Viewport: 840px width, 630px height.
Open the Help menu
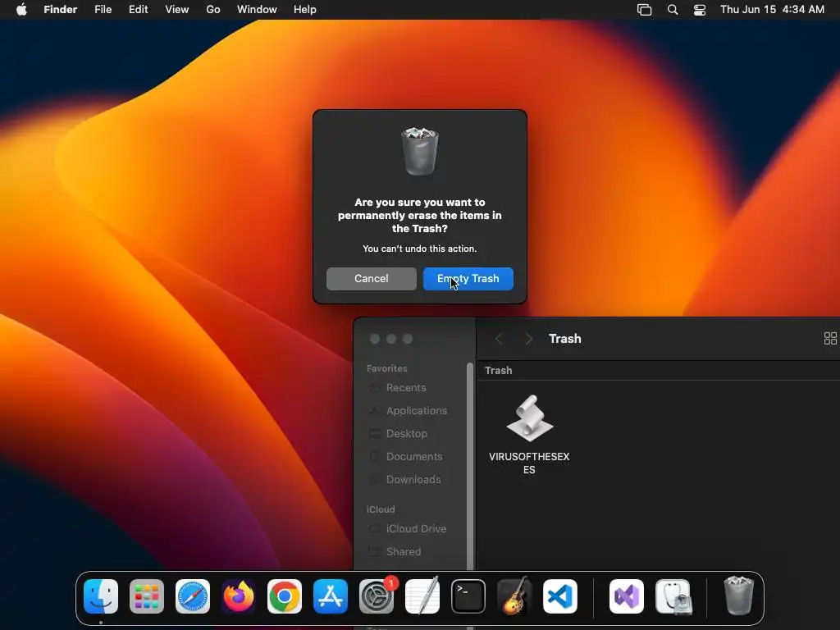coord(305,10)
